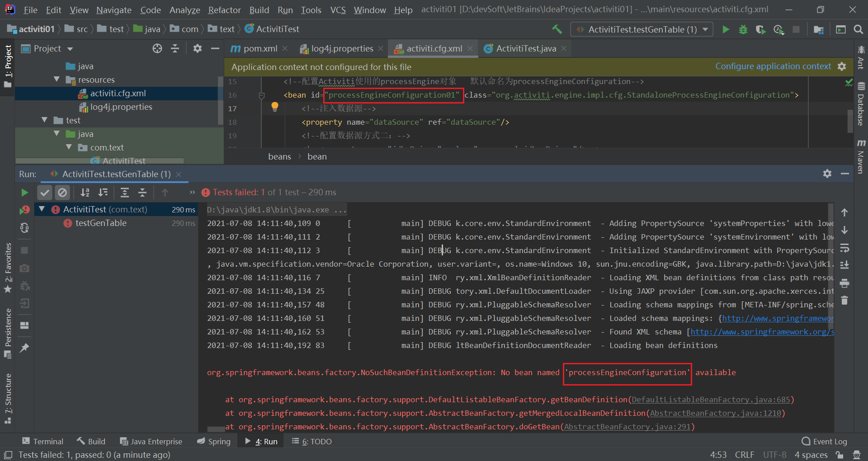Open the VCS menu
Screen dimensions: 868x461
pos(338,10)
